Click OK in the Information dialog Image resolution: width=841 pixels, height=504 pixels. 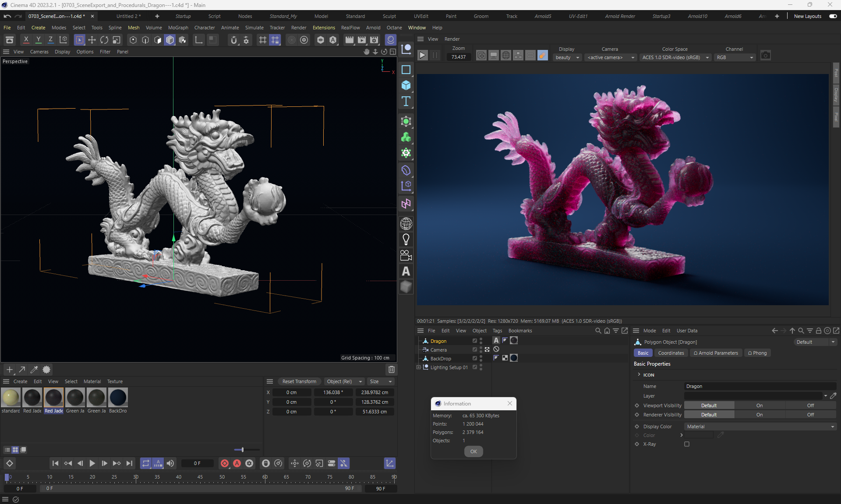[x=474, y=451]
